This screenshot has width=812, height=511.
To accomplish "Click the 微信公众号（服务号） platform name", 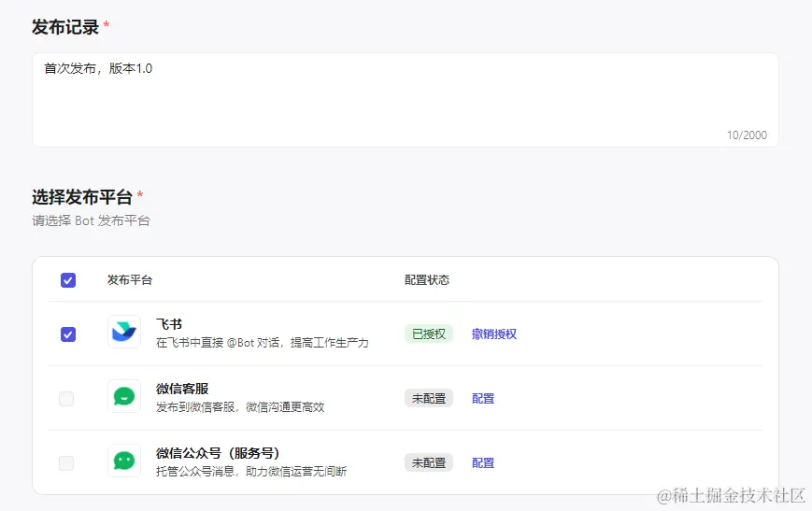I will coord(218,453).
